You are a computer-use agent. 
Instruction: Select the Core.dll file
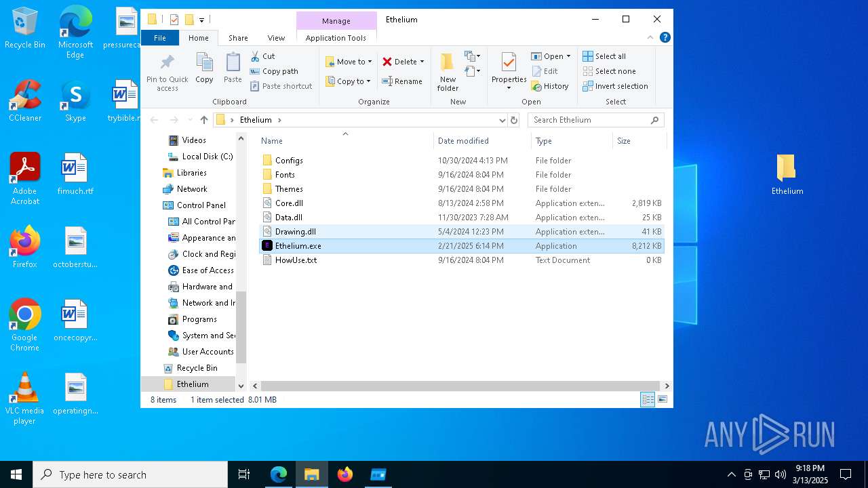coord(462,203)
